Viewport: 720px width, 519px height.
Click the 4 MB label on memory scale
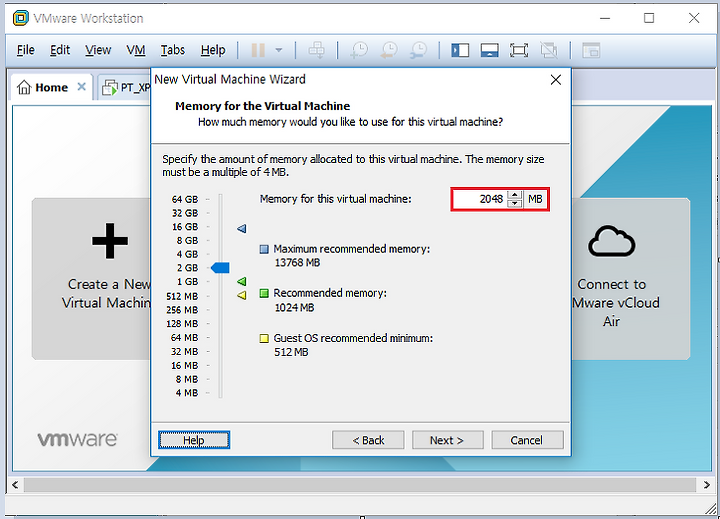coord(187,393)
